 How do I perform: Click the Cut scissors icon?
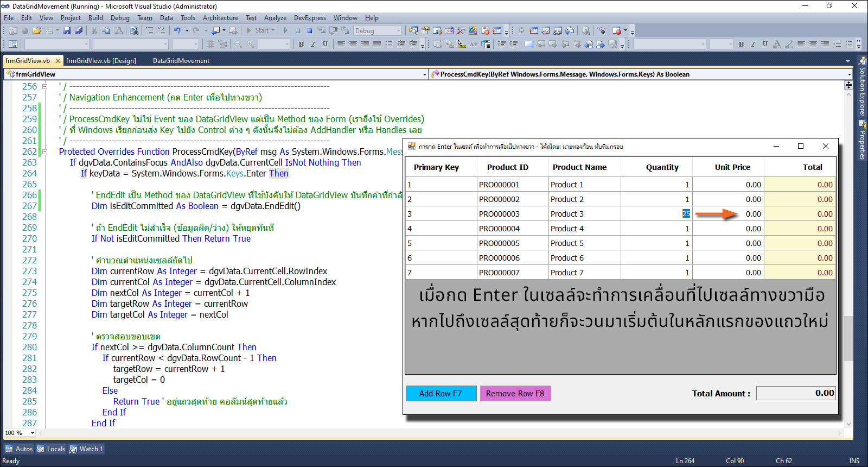tap(94, 30)
